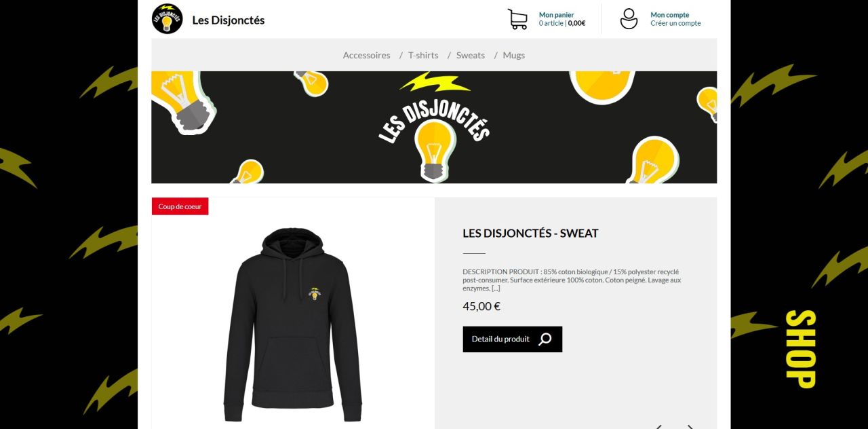Click the red Coup de coeur badge

point(180,206)
